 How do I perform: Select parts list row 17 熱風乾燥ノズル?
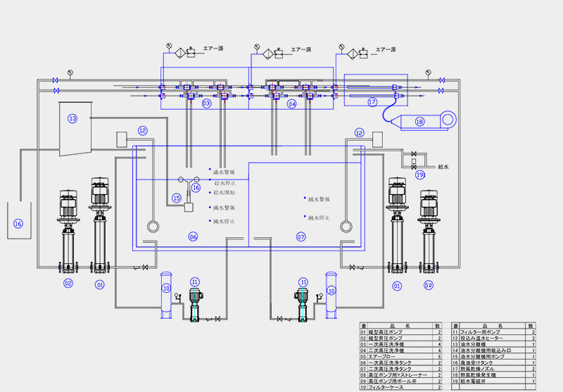click(x=494, y=369)
